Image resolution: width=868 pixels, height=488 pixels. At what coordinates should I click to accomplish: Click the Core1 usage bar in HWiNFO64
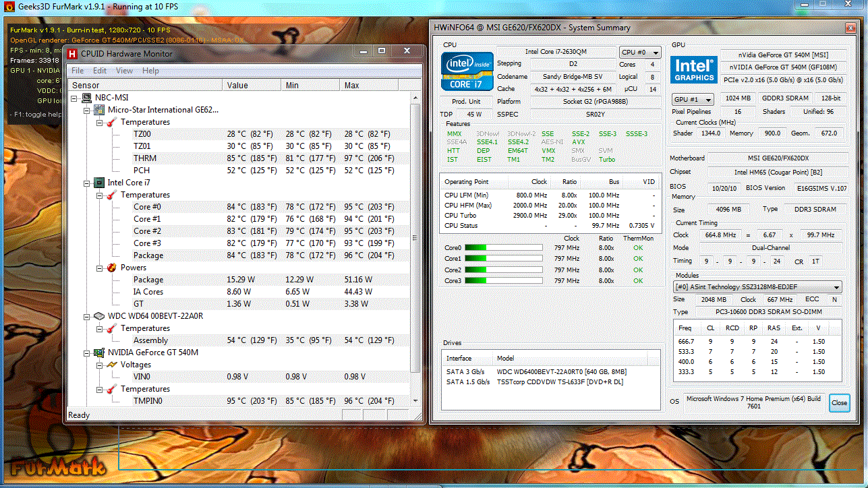[x=503, y=259]
